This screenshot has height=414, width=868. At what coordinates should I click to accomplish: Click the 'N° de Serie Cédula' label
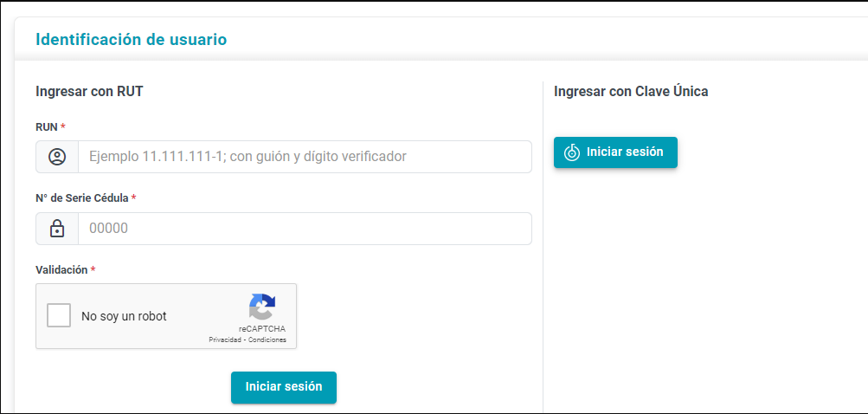pyautogui.click(x=82, y=197)
